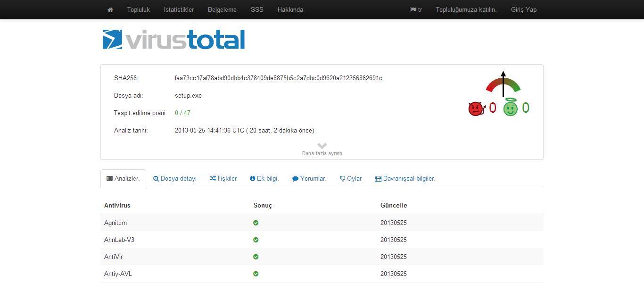The width and height of the screenshot is (644, 283).
Task: Click the Güncelle column header
Action: 394,205
